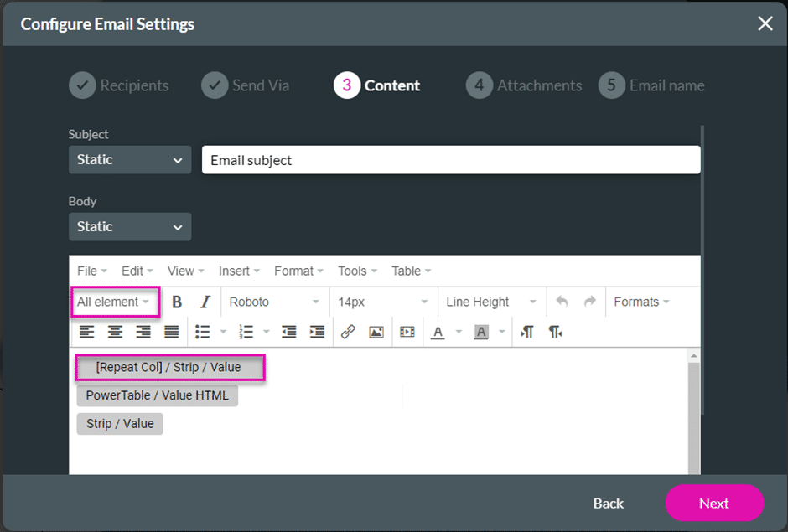788x532 pixels.
Task: Open the Body Static dropdown
Action: coord(130,227)
